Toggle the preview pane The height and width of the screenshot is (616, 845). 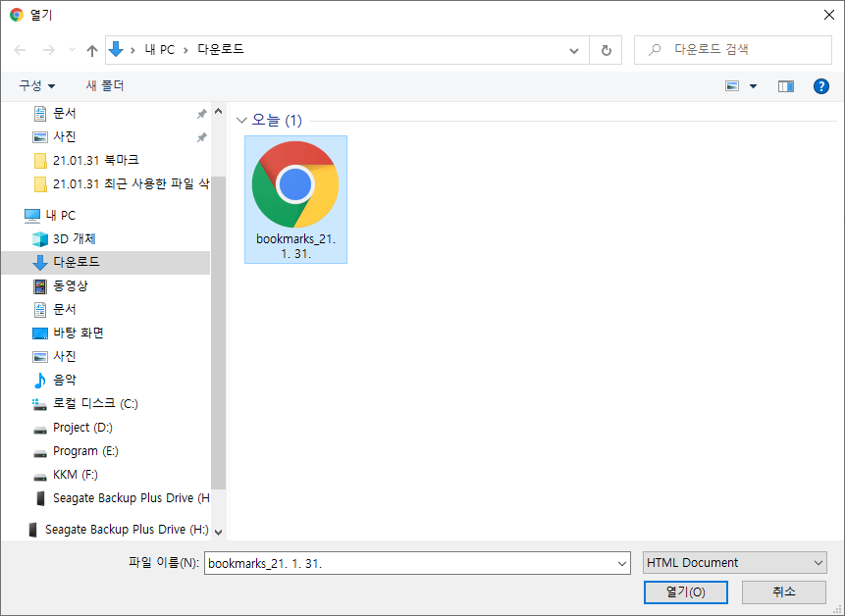786,86
